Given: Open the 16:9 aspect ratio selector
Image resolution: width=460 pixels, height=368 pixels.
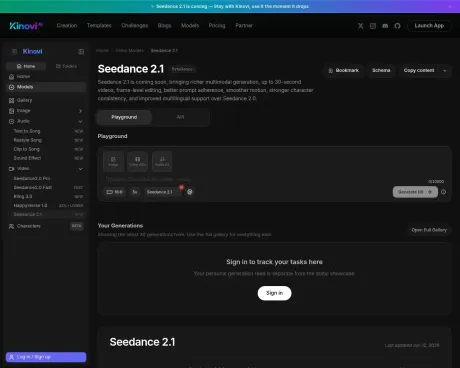Looking at the screenshot, I should pyautogui.click(x=114, y=192).
